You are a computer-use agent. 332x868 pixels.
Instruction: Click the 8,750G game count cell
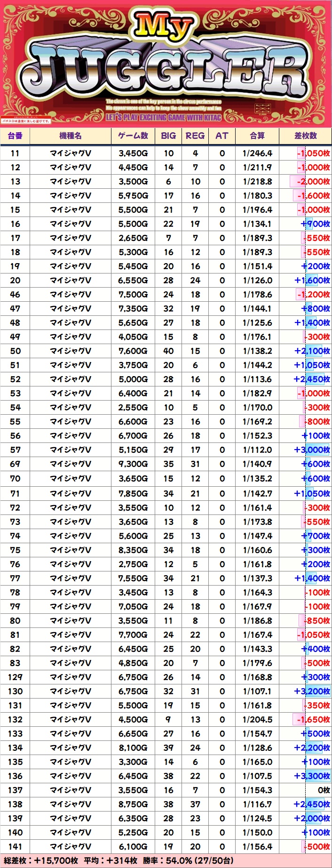click(133, 804)
